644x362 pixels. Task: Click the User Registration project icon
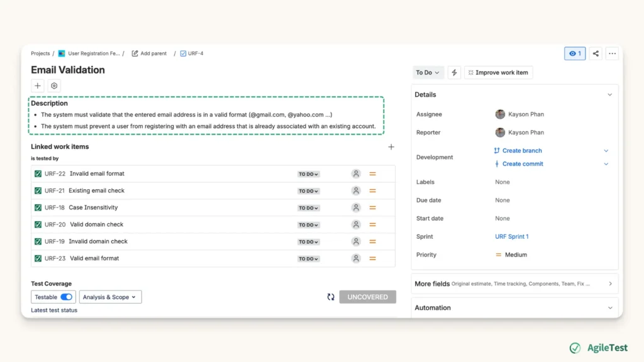click(62, 53)
